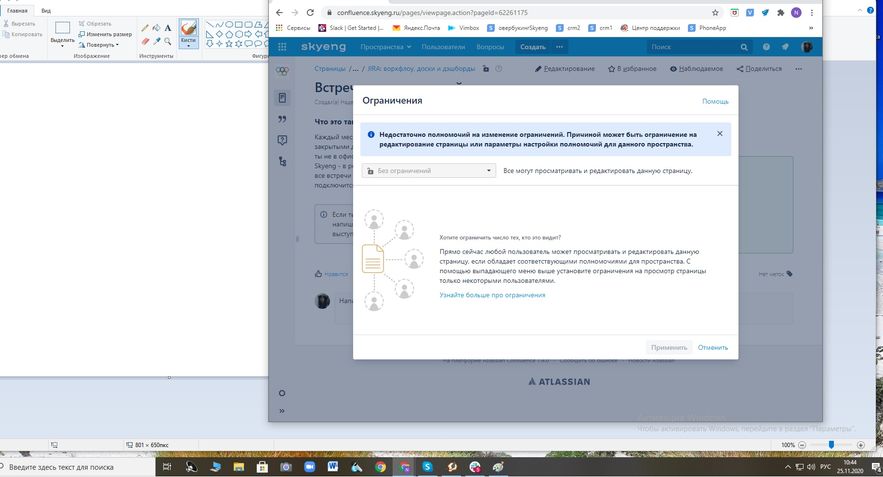Image resolution: width=883 pixels, height=477 pixels.
Task: Open Вопросы in the Confluence header
Action: pyautogui.click(x=490, y=47)
